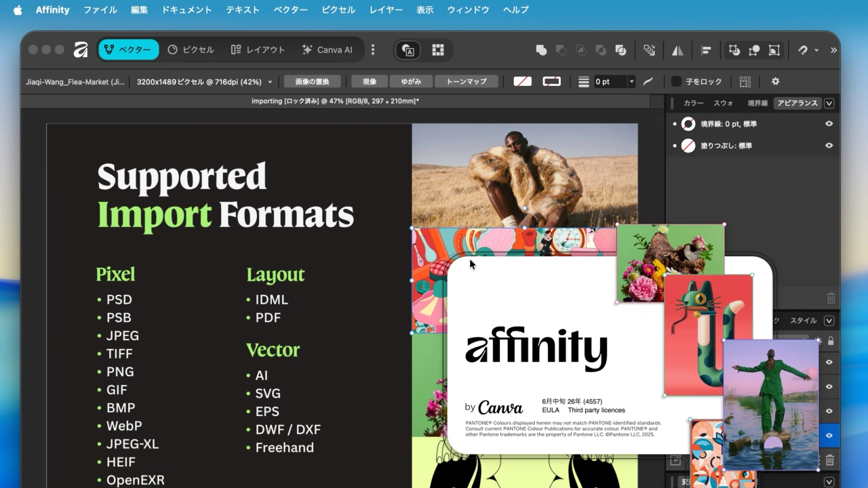Delete layer with the Layers panel trash icon

(829, 460)
